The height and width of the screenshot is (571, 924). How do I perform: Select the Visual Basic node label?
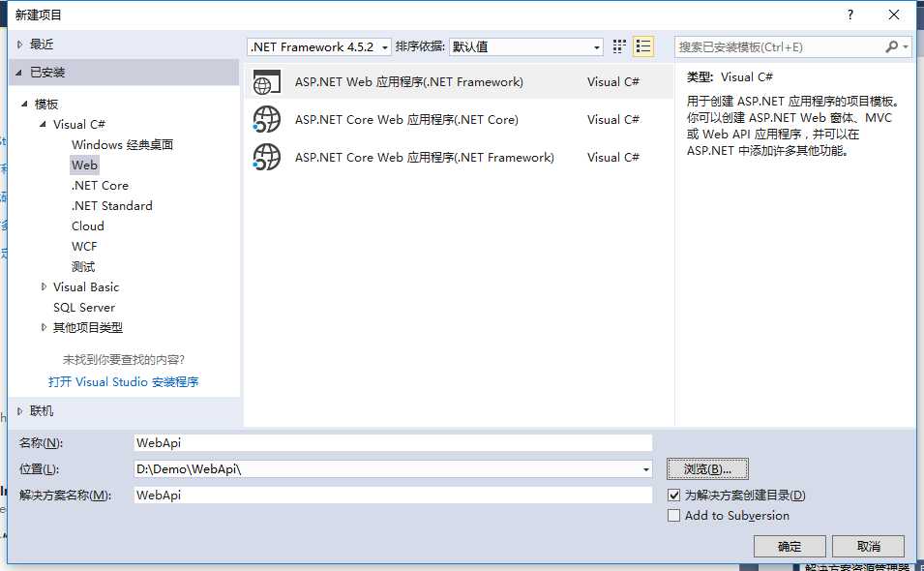pyautogui.click(x=86, y=287)
